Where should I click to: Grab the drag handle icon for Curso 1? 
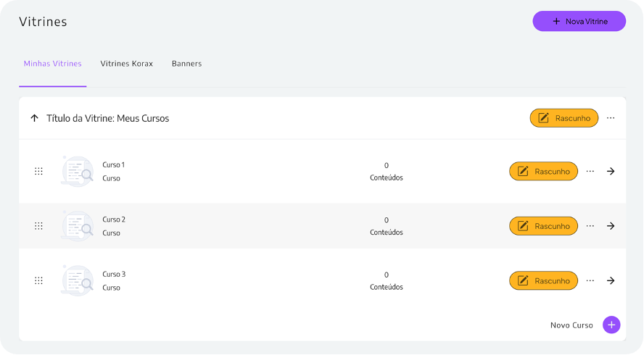tap(38, 171)
